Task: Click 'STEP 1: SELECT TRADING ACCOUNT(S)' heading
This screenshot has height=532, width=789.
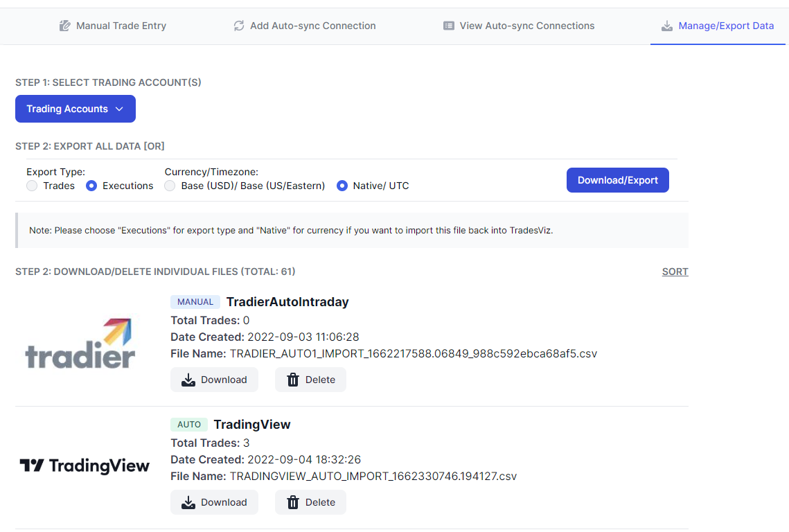Action: (108, 82)
